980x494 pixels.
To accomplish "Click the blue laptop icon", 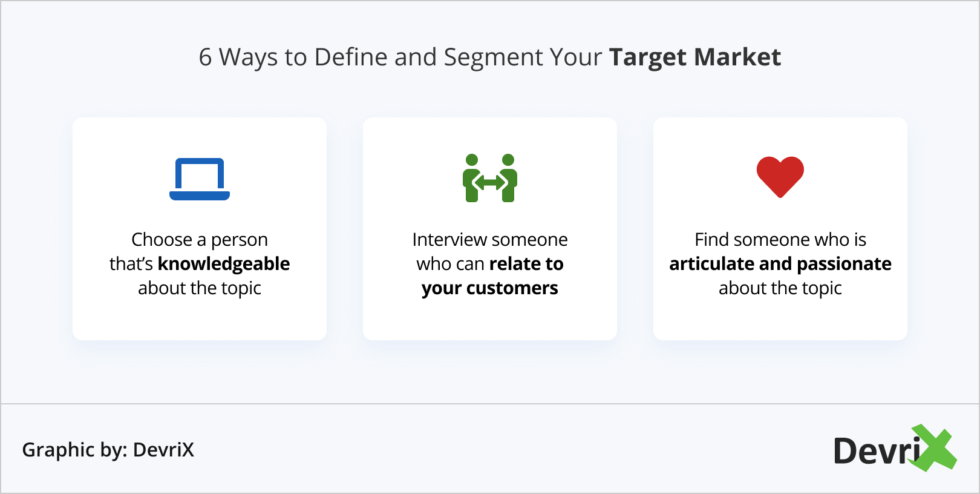I will click(200, 179).
